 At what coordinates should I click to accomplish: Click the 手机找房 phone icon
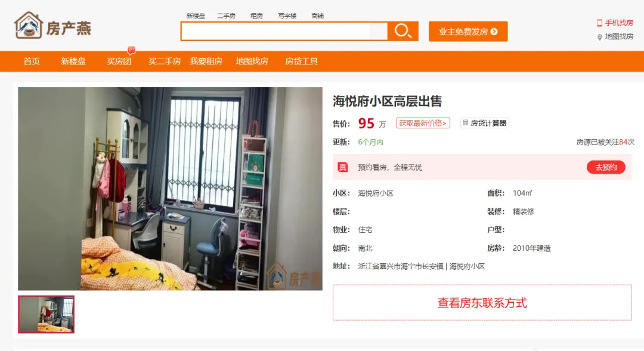point(599,23)
